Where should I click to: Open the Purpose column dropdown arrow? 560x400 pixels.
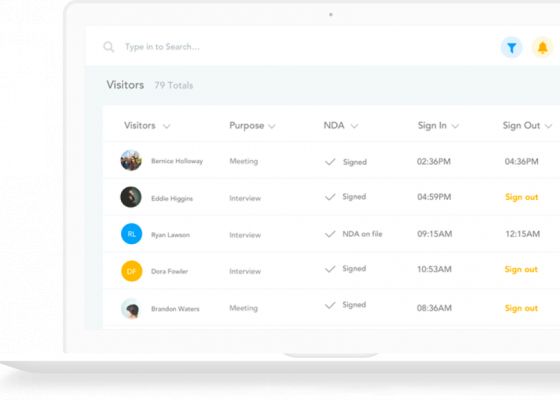coord(272,126)
